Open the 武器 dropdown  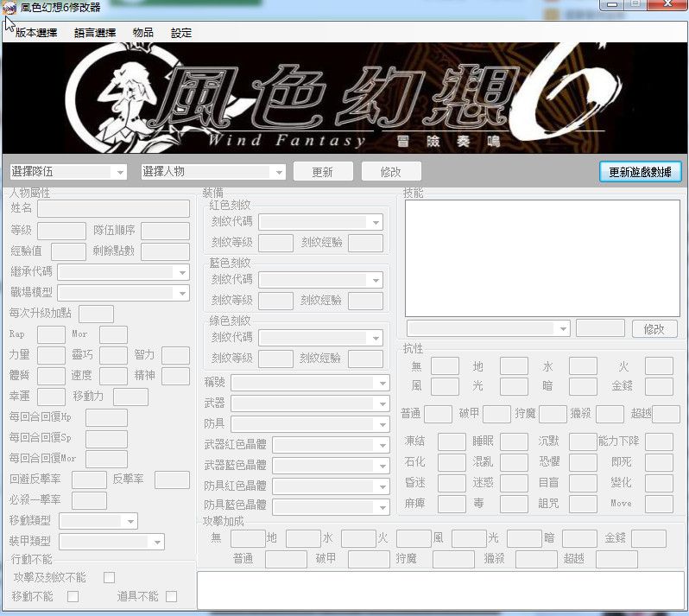(x=310, y=403)
